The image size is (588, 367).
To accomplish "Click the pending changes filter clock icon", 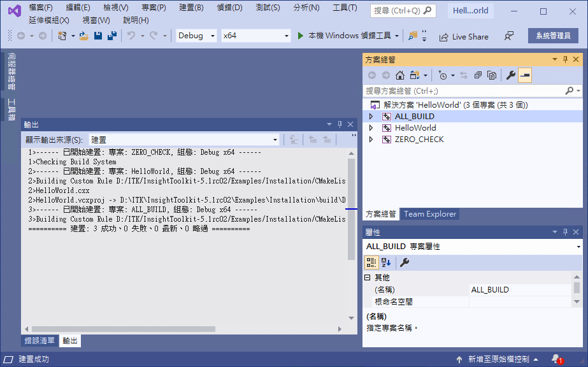I will point(443,75).
